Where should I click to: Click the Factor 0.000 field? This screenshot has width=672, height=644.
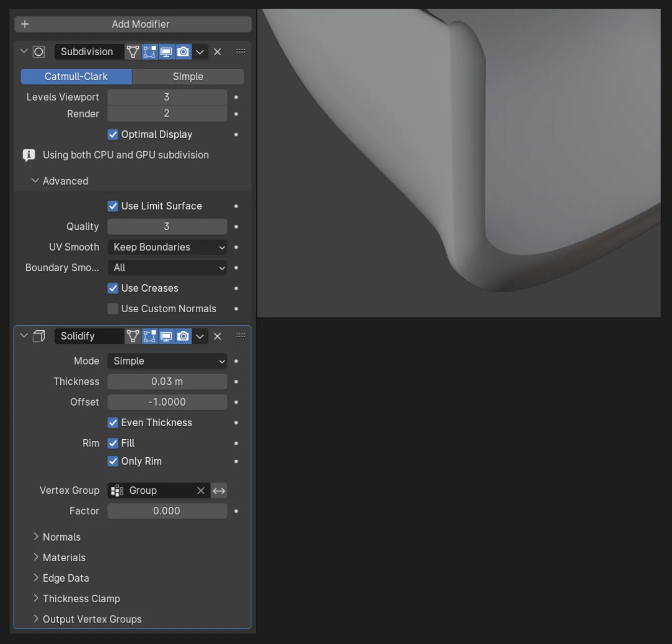click(x=167, y=511)
